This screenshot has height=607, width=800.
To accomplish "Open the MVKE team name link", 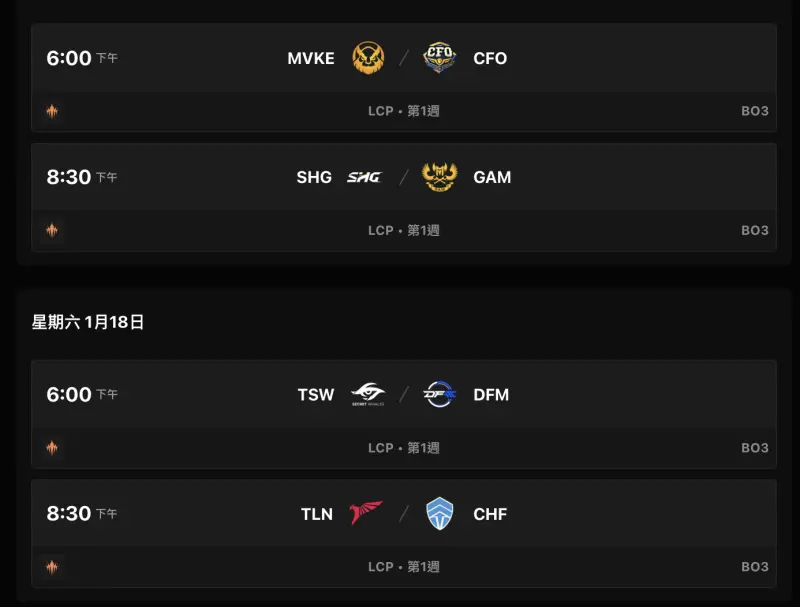I will pyautogui.click(x=311, y=58).
